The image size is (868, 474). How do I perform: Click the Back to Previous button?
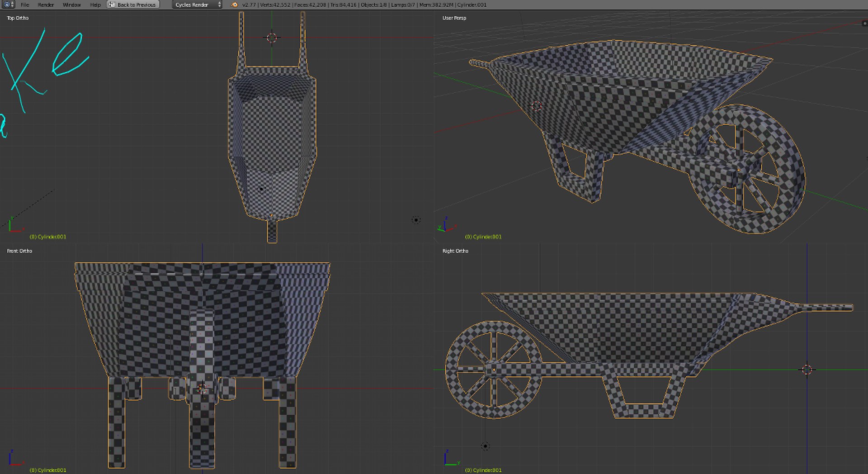(133, 5)
